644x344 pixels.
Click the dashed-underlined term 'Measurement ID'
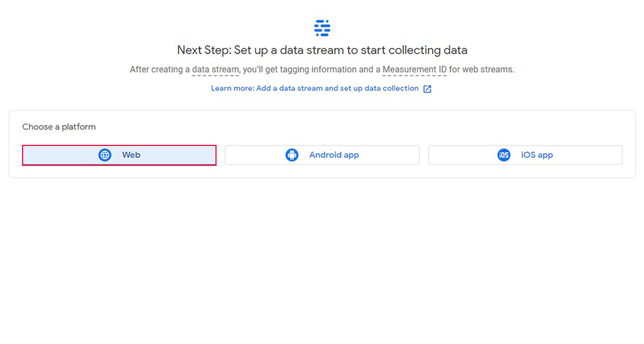click(x=415, y=70)
